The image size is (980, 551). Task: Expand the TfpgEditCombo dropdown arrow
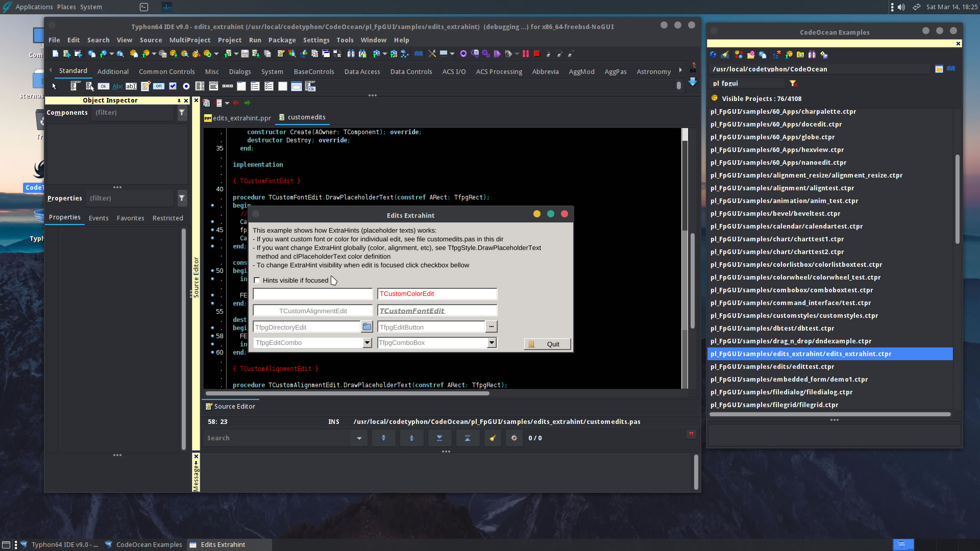pos(367,343)
